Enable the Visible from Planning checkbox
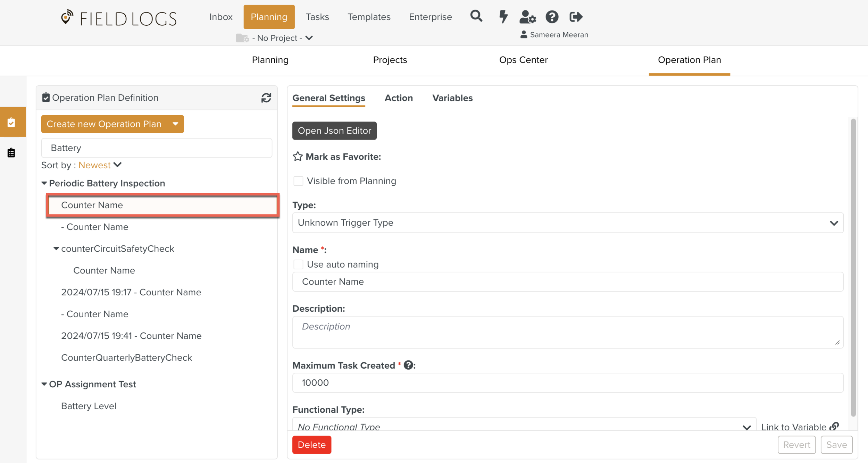Viewport: 868px width, 463px height. (x=298, y=181)
